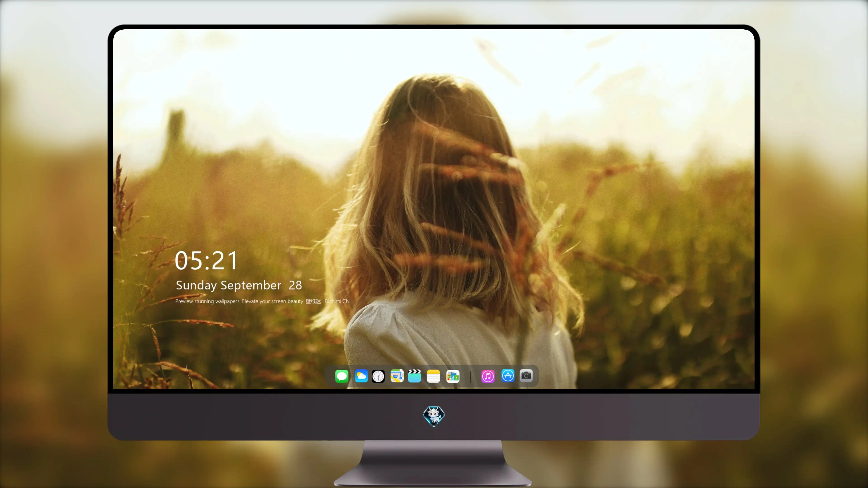868x488 pixels.
Task: Launch the Maps app from the dock
Action: coord(397,376)
